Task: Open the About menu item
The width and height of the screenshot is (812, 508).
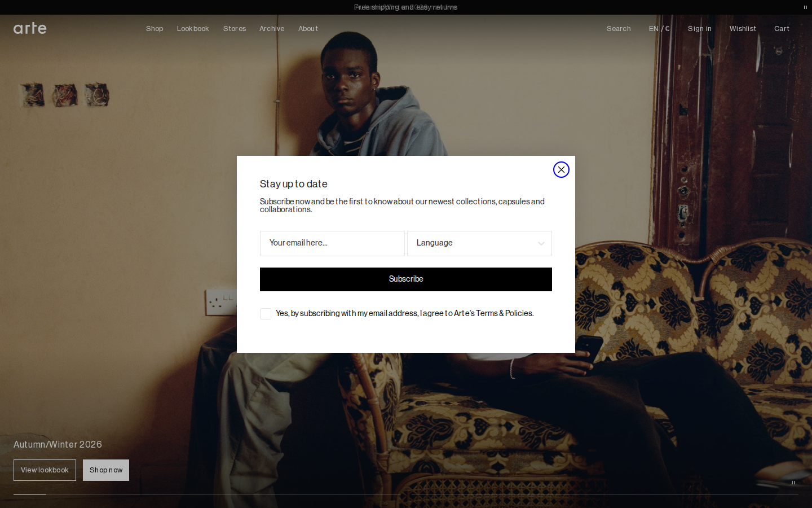Action: [308, 29]
